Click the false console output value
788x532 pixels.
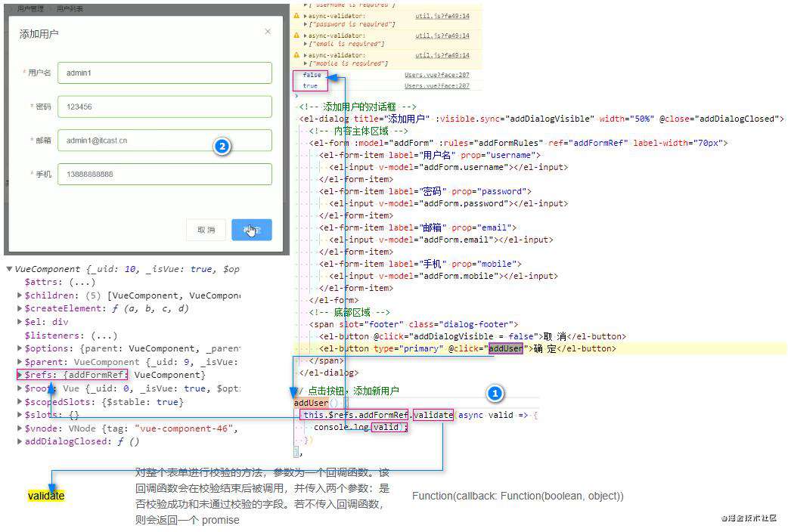point(312,75)
